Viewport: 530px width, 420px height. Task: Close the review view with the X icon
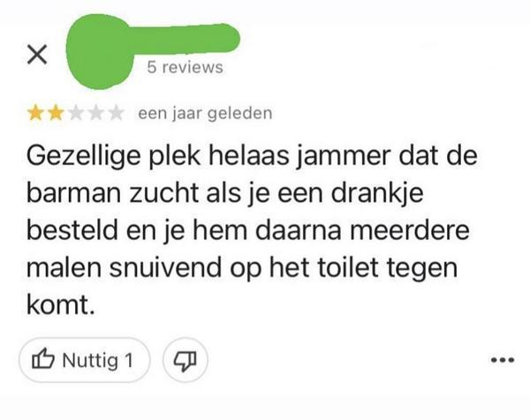click(37, 55)
